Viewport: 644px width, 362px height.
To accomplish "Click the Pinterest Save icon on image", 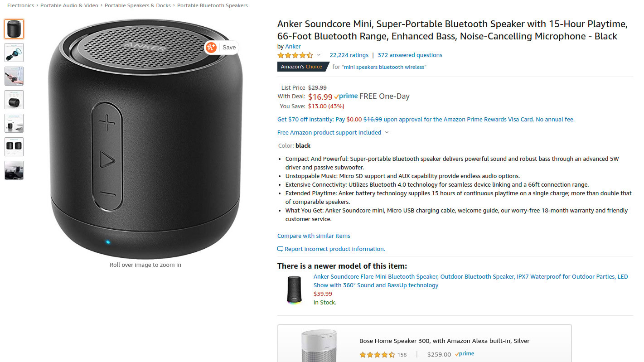I will click(211, 48).
